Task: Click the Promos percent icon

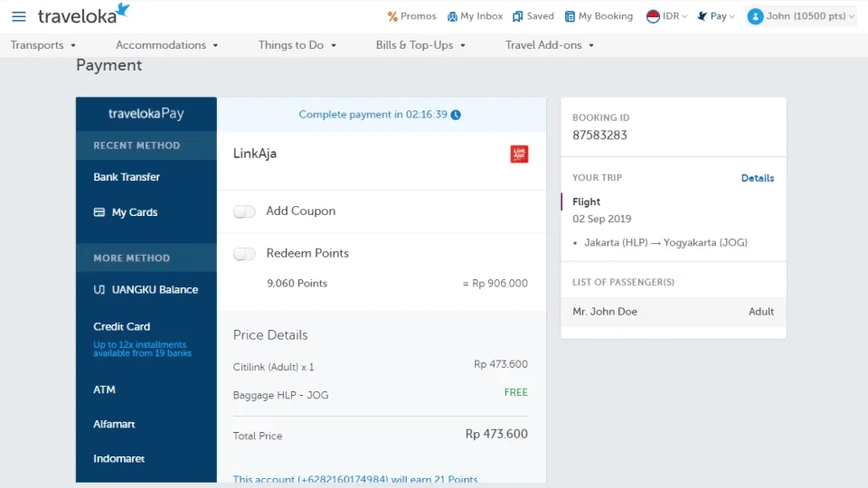Action: [x=392, y=16]
